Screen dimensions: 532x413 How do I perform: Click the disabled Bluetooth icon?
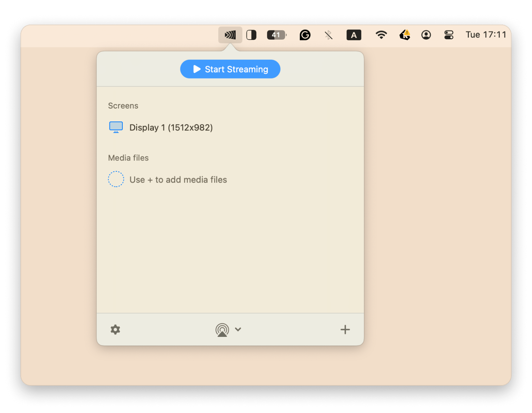(x=328, y=35)
